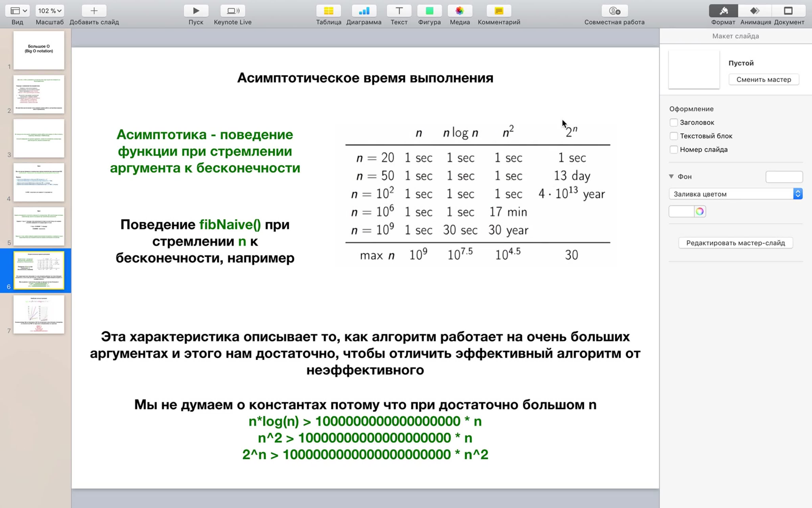Insert a chart via Диаграмма
The width and height of the screenshot is (812, 508).
coord(364,11)
